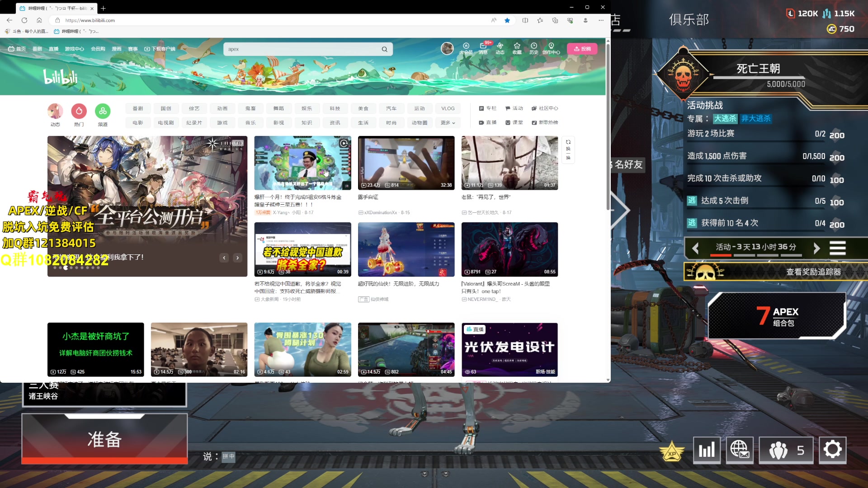The height and width of the screenshot is (488, 868).
Task: Open the 斗鱼 bookmark in favorites bar
Action: coord(27,31)
